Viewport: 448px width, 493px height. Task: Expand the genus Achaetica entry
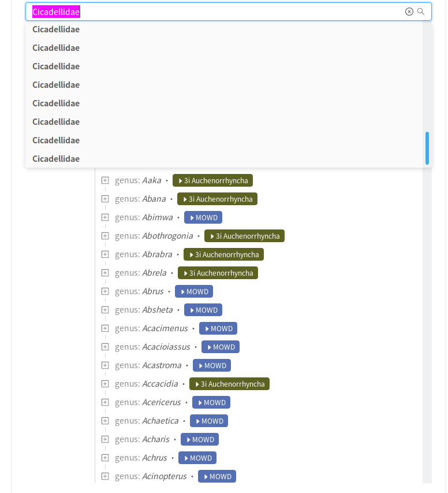click(x=104, y=421)
